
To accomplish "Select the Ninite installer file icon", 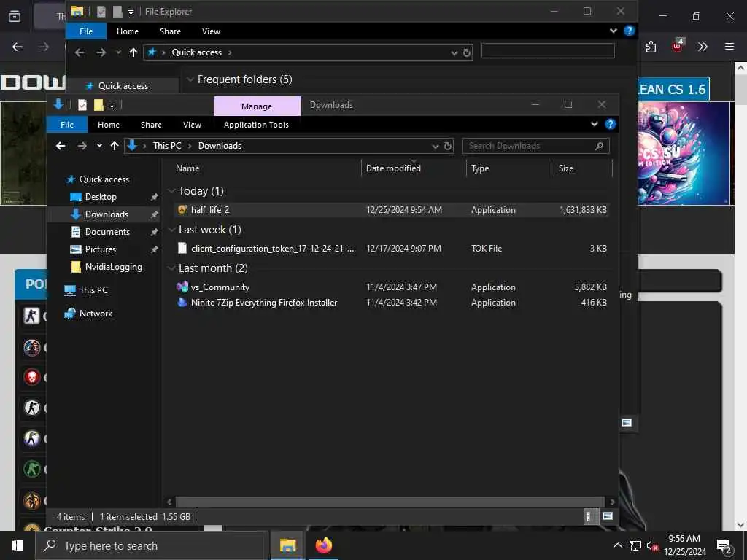I will pos(182,302).
